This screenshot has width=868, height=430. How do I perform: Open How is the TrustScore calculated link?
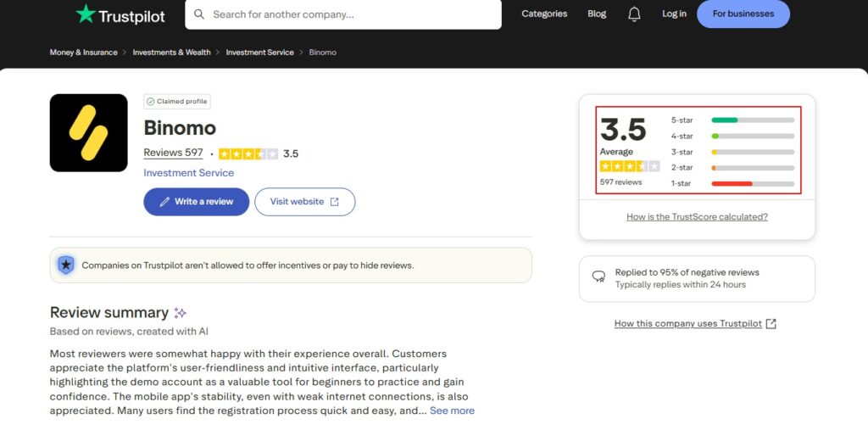coord(697,217)
